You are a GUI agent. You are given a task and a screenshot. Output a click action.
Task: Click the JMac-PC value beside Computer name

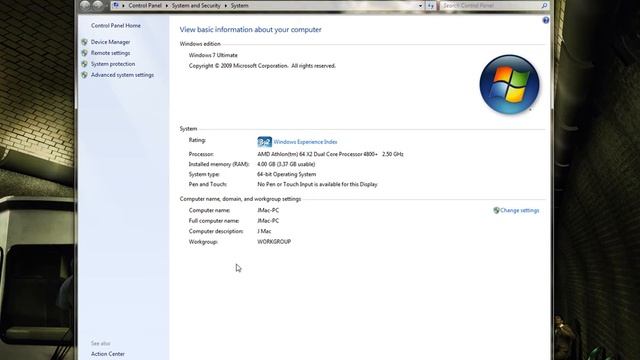[268, 210]
